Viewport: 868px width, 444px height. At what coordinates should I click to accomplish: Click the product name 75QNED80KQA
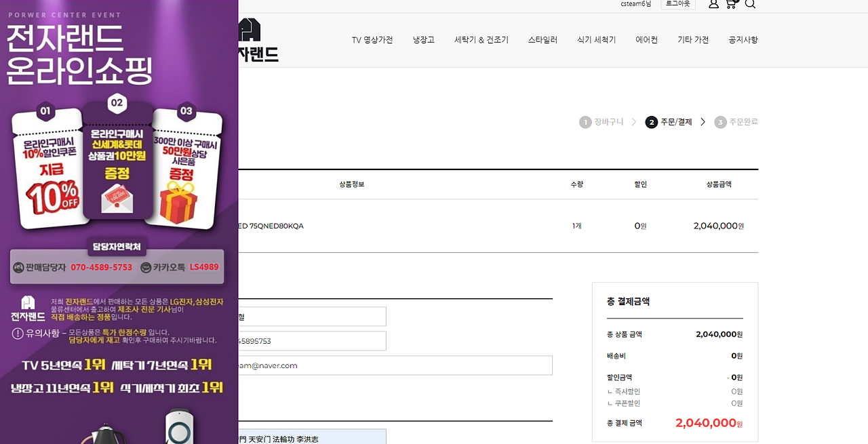[x=271, y=226]
